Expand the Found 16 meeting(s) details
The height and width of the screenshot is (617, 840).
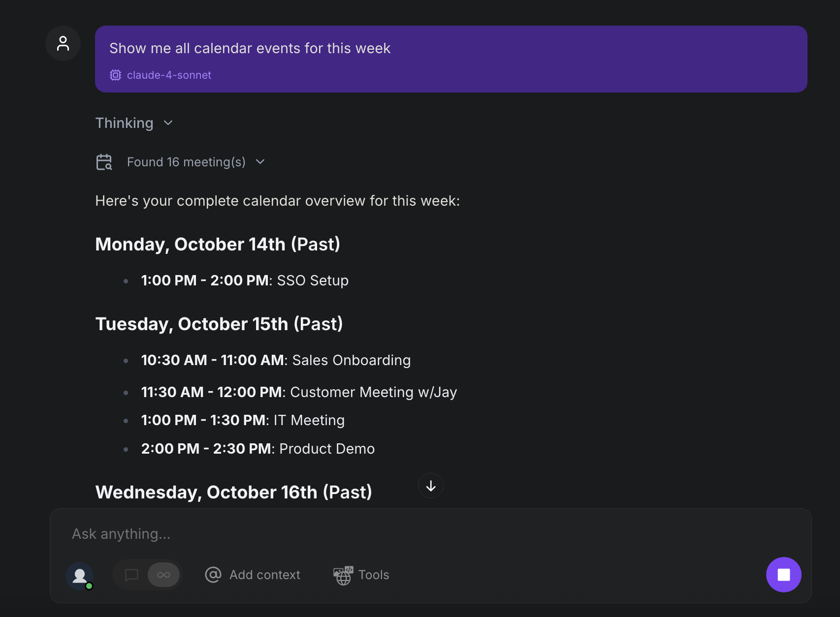[260, 161]
